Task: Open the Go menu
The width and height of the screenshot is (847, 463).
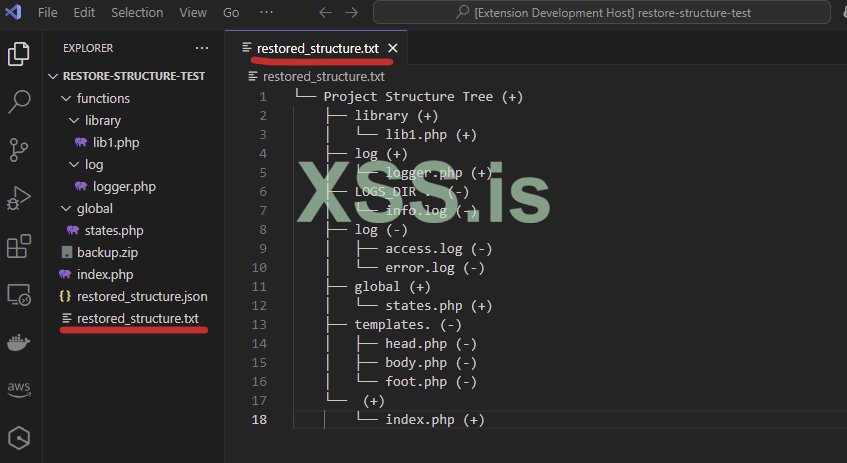Action: tap(231, 12)
